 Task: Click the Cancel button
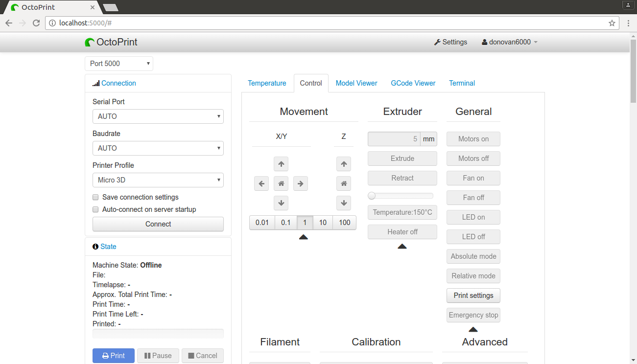203,356
